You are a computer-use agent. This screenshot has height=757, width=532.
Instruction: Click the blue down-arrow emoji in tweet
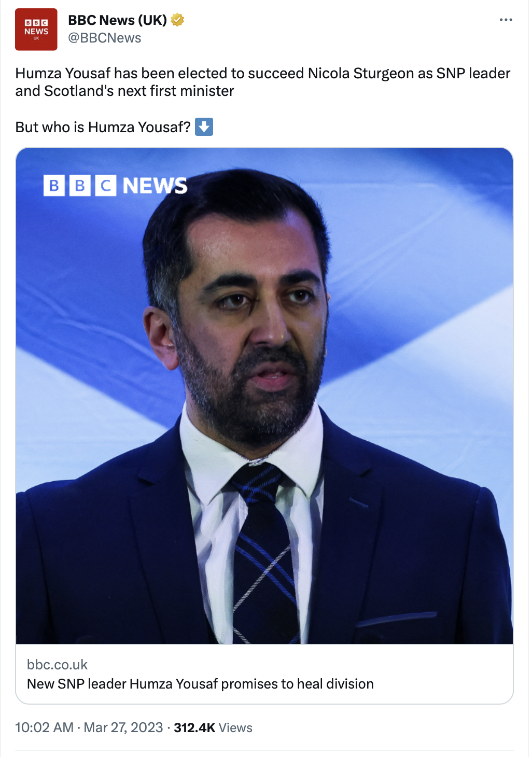point(204,127)
